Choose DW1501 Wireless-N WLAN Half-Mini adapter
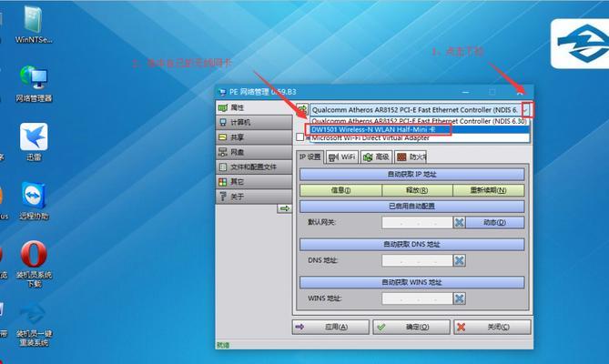This screenshot has height=364, width=609. (420, 129)
